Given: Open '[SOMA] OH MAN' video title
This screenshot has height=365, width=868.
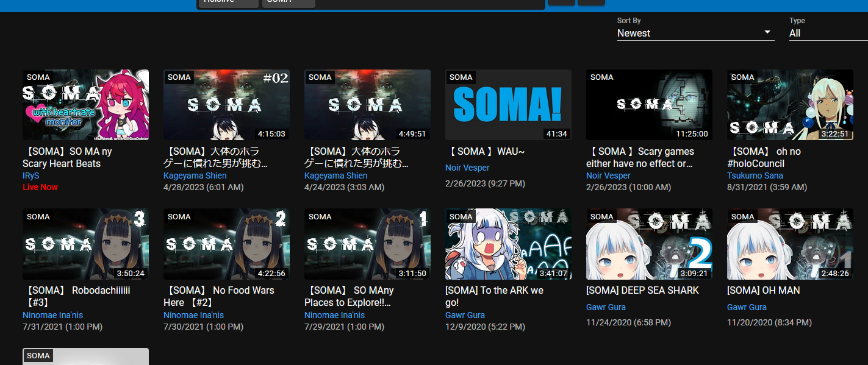Looking at the screenshot, I should pos(764,290).
